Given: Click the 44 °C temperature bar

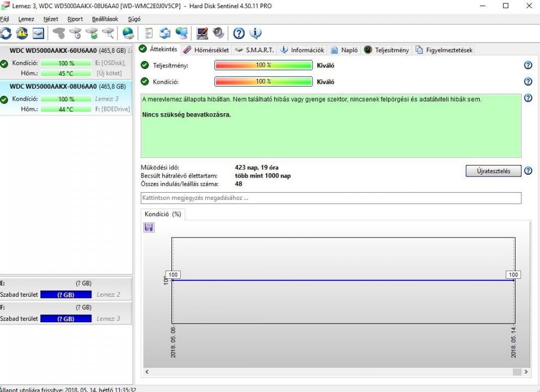Looking at the screenshot, I should [x=66, y=109].
